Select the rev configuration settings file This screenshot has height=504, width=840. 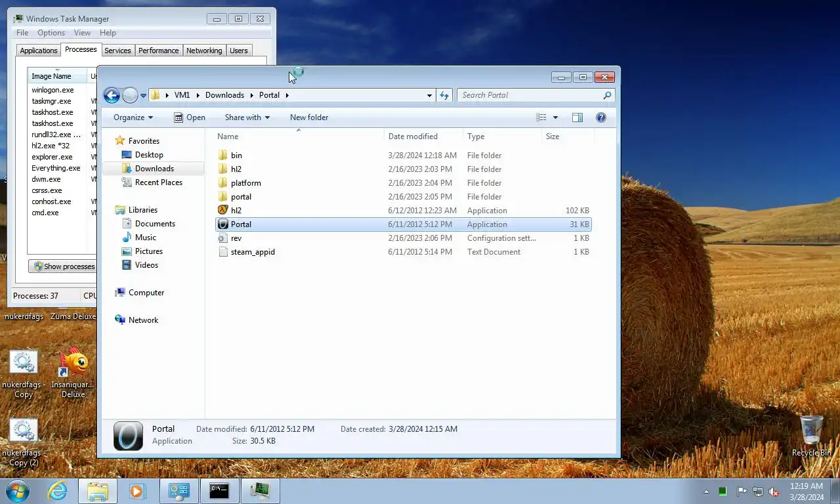point(404,238)
